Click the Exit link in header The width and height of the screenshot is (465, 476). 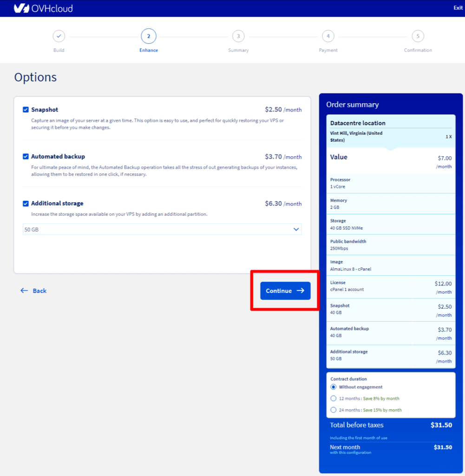click(458, 8)
